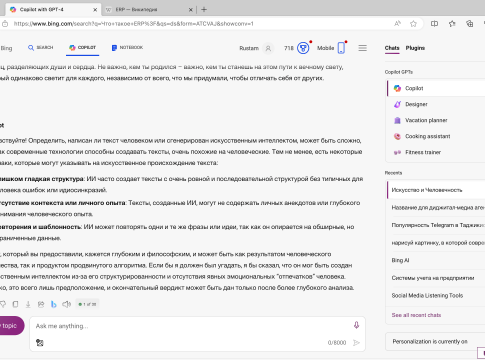Viewport: 485px width, 360px height.
Task: Start a new topic with the purple button
Action: click(x=11, y=325)
